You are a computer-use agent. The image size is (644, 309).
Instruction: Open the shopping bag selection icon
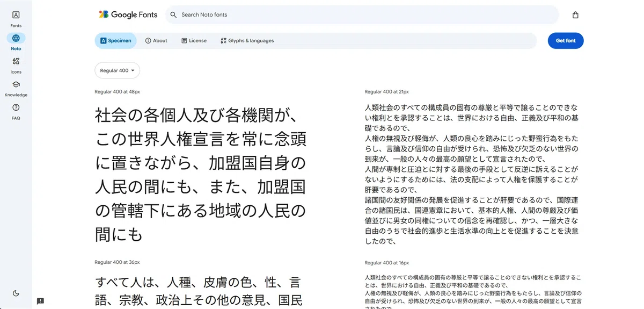(x=575, y=15)
